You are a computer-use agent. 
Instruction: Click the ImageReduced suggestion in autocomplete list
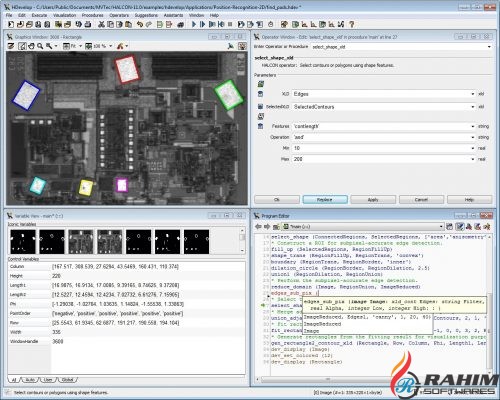click(x=322, y=324)
